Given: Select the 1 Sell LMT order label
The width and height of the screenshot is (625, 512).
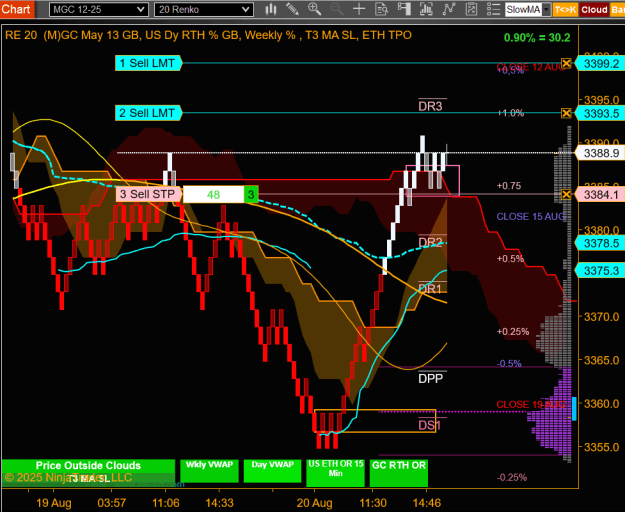Looking at the screenshot, I should (148, 63).
